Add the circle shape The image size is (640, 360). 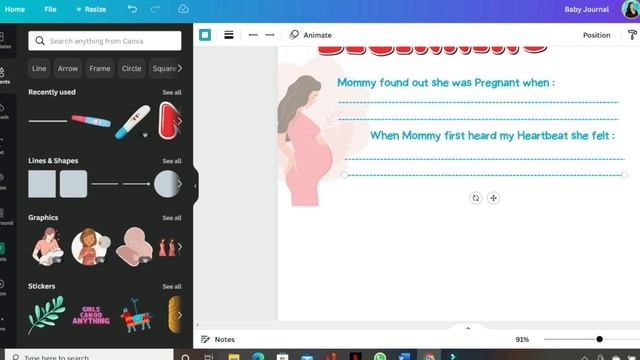click(x=167, y=184)
